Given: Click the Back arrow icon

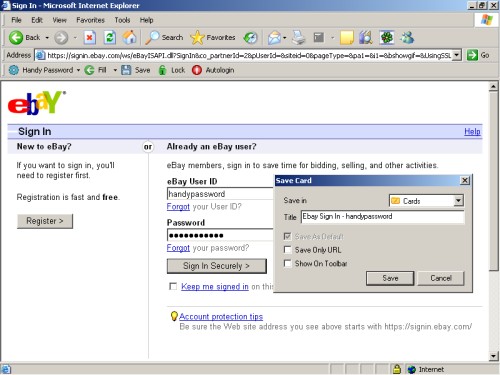Looking at the screenshot, I should tap(16, 37).
